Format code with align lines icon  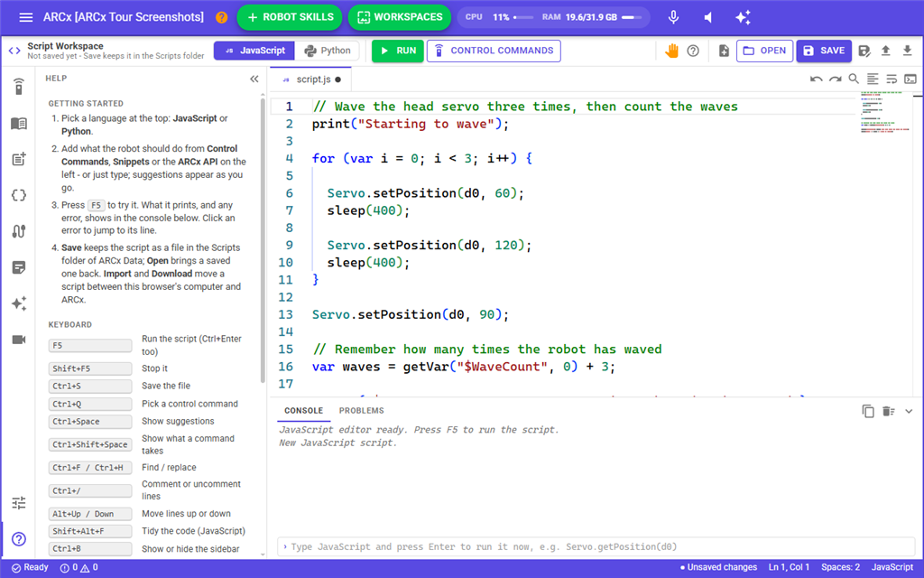click(x=873, y=79)
